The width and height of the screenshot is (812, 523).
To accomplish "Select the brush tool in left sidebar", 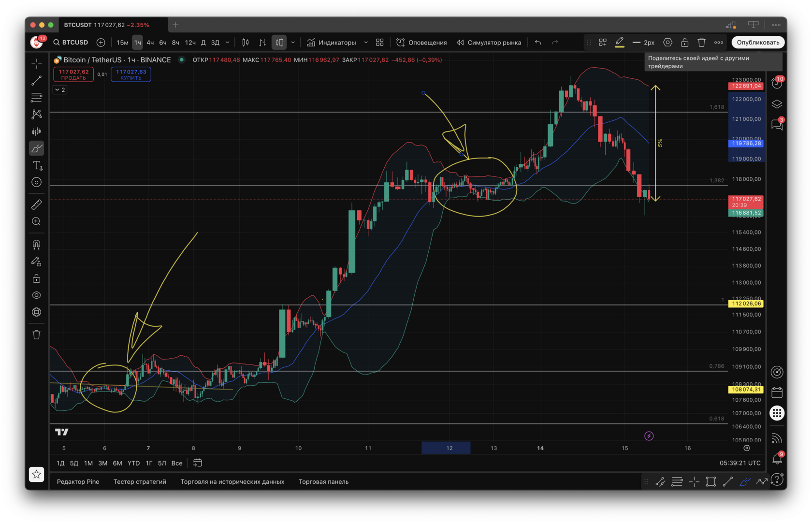I will 37,148.
